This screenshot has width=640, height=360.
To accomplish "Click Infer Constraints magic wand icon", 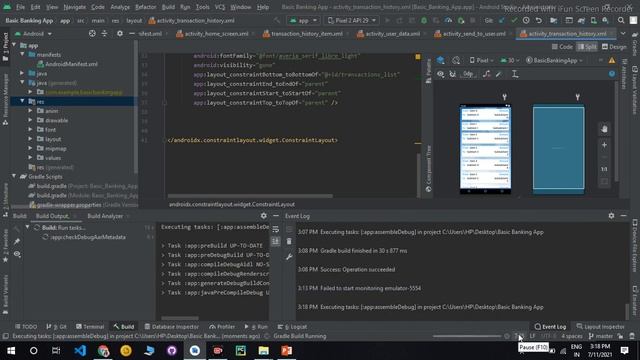I will (499, 74).
